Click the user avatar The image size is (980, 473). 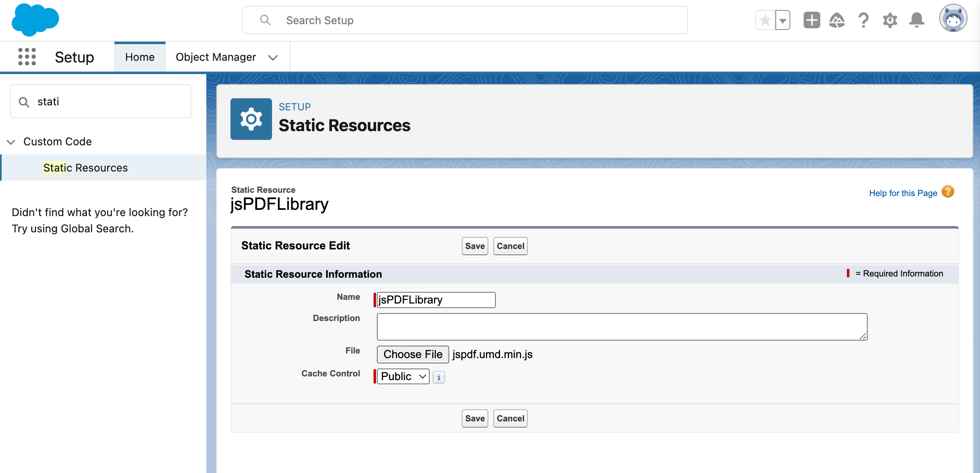[x=954, y=18]
